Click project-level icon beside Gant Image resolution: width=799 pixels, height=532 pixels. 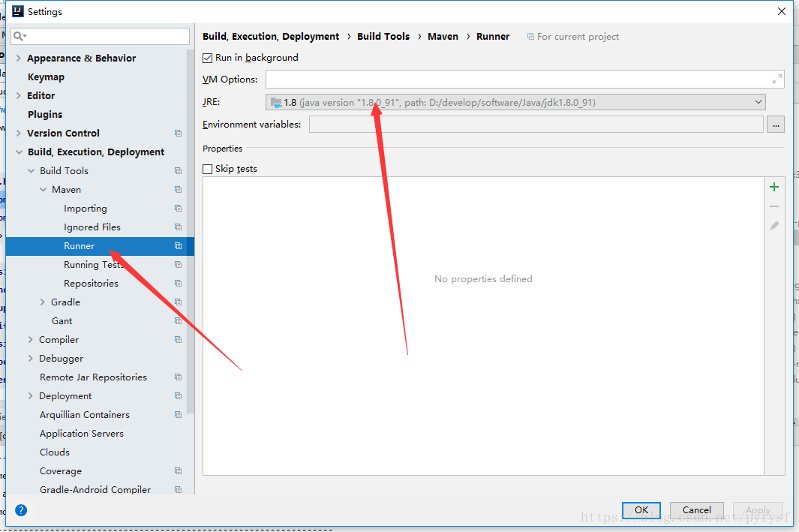pos(178,321)
